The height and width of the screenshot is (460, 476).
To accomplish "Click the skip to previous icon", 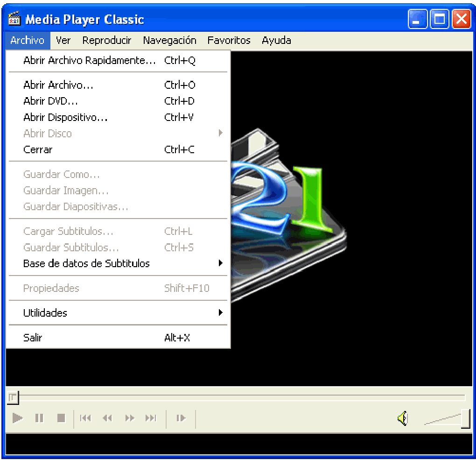I will click(x=85, y=418).
